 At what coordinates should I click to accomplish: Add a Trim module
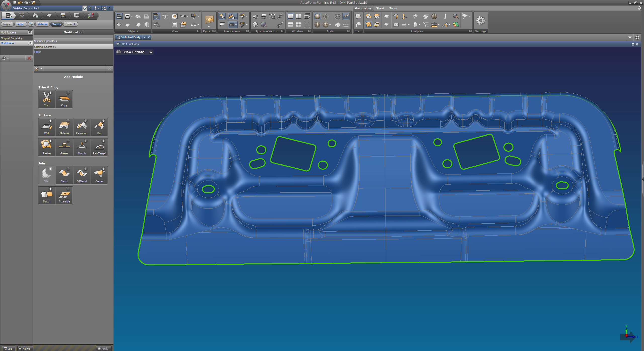tap(47, 99)
